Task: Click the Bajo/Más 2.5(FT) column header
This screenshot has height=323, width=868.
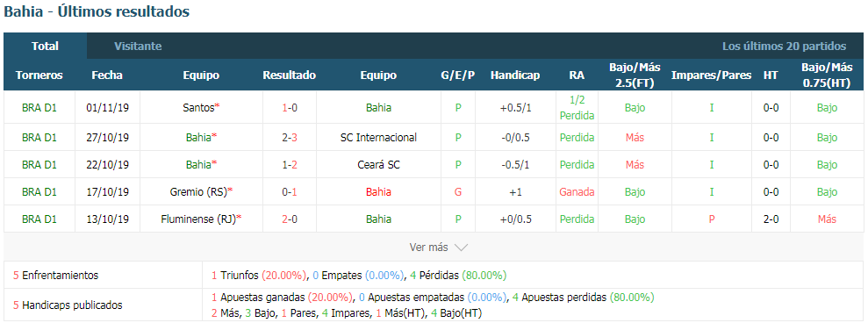Action: click(x=635, y=75)
